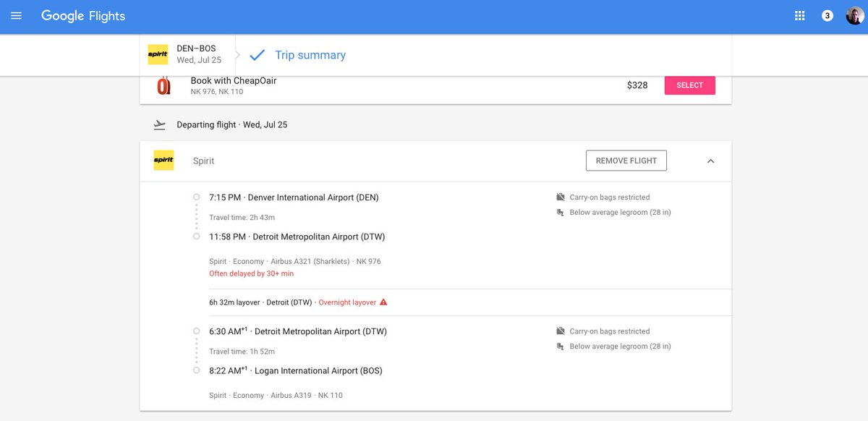Screen dimensions: 868x421
Task: Click the 6h 32m layover text
Action: [234, 302]
